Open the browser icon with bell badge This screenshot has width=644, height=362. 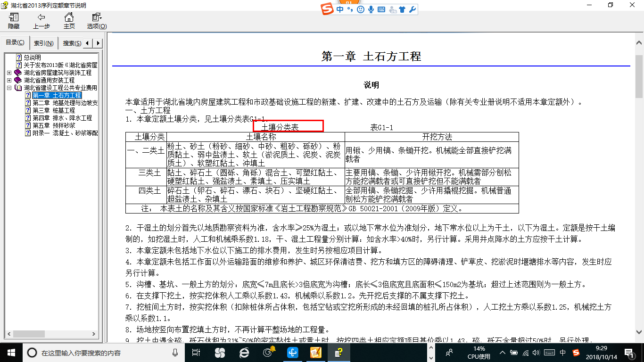coord(269,352)
